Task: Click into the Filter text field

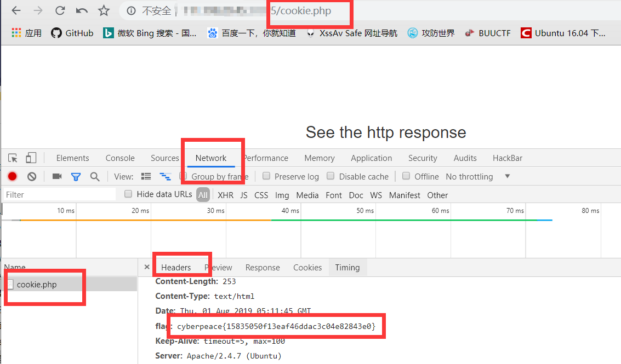Action: [59, 195]
